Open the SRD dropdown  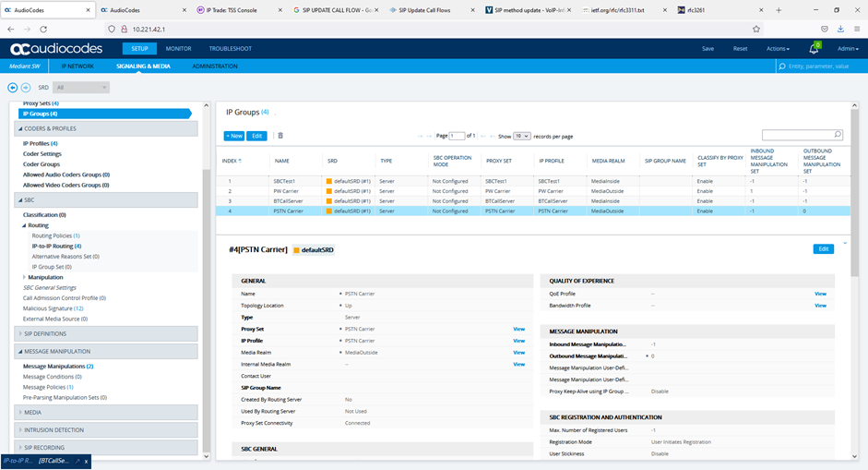click(x=81, y=88)
